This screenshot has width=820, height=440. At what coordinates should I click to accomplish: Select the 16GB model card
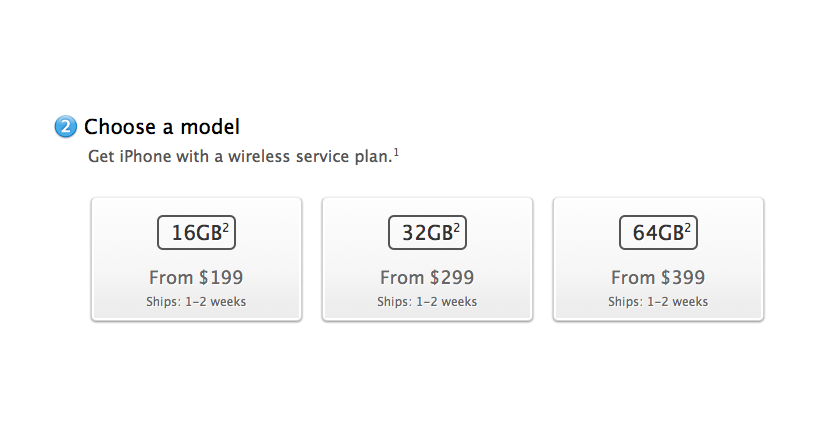click(x=197, y=259)
